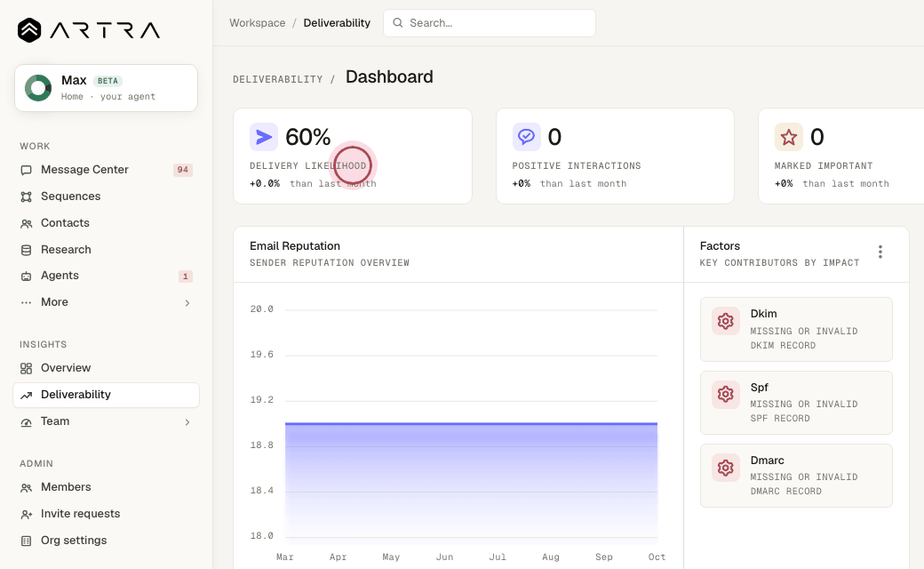
Task: Open the Contacts section
Action: pos(106,223)
